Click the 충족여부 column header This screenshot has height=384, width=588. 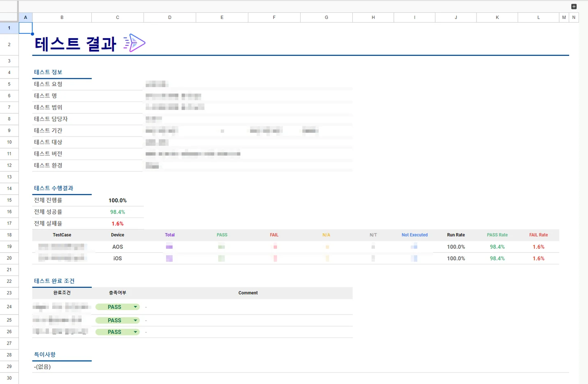118,293
